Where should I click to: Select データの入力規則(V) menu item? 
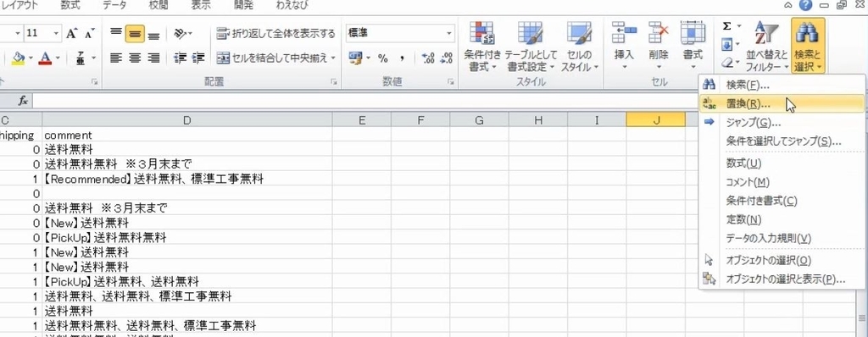pos(782,239)
